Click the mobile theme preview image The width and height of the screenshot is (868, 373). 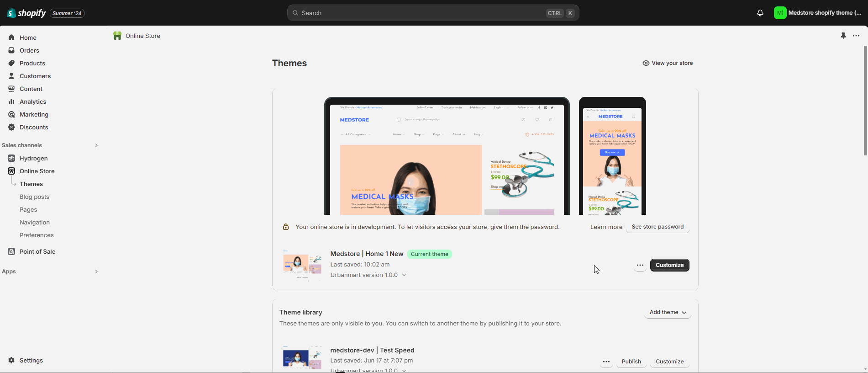tap(612, 156)
